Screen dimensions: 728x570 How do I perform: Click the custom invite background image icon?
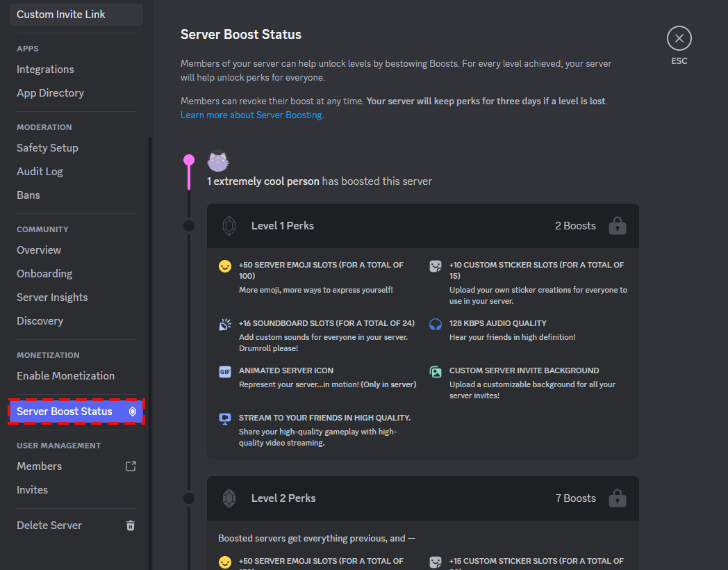click(435, 373)
